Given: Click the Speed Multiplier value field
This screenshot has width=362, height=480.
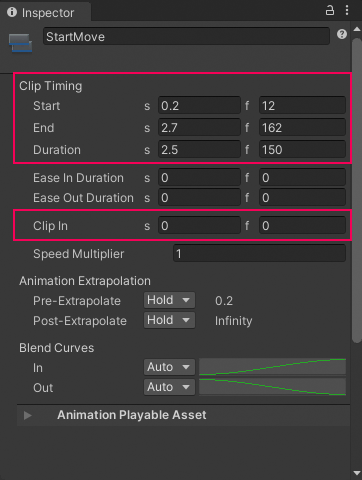Looking at the screenshot, I should 259,254.
